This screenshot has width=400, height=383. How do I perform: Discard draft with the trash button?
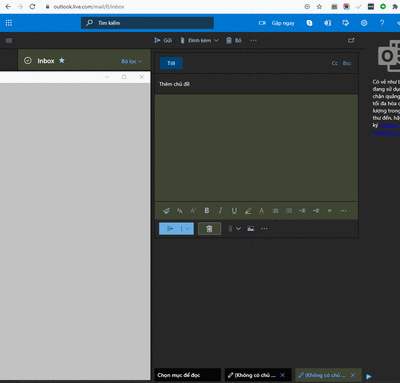[209, 229]
